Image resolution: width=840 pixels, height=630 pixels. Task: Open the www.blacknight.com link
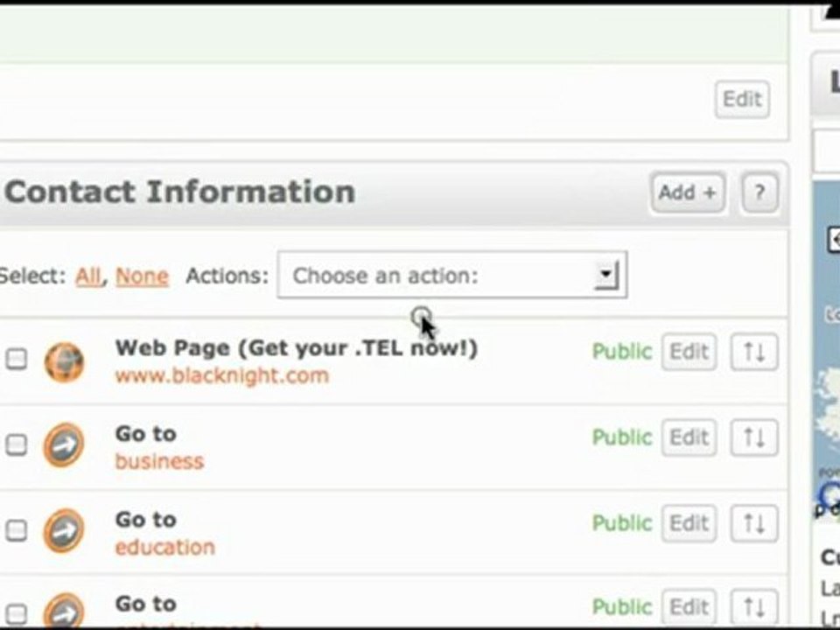point(221,376)
